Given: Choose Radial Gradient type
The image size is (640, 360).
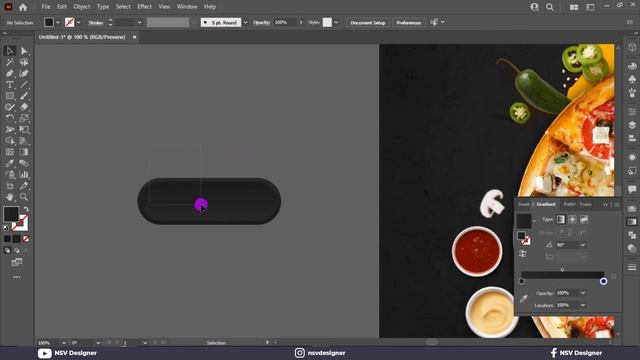Looking at the screenshot, I should click(572, 220).
